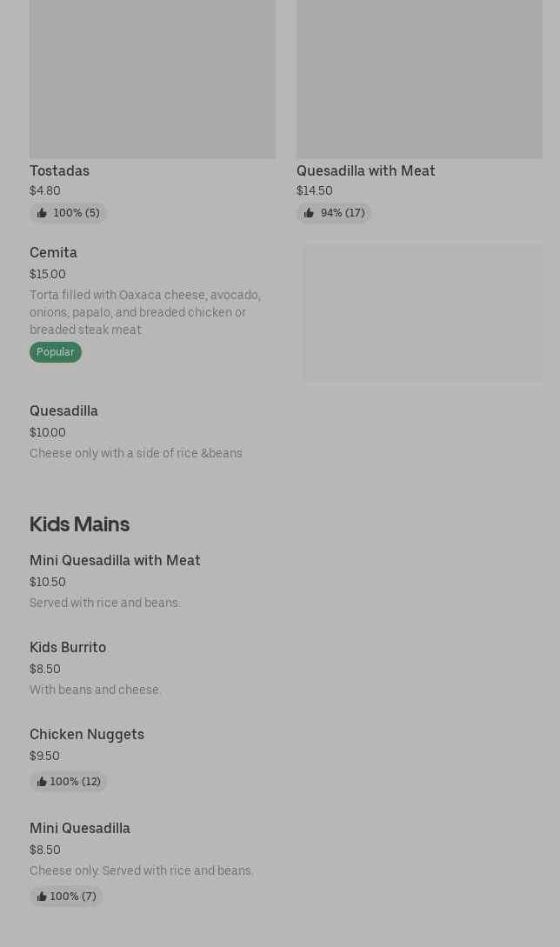The width and height of the screenshot is (560, 947).
Task: Click the Kids Mains section heading
Action: [x=79, y=524]
